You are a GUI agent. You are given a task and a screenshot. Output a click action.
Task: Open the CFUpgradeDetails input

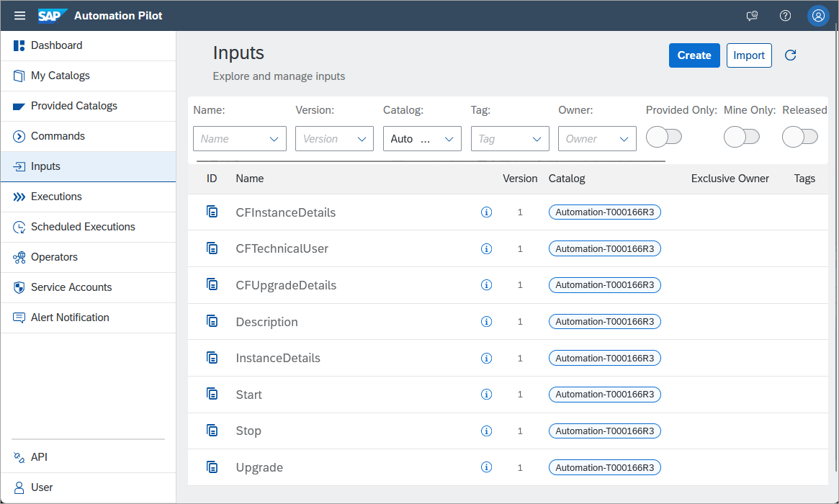point(286,285)
